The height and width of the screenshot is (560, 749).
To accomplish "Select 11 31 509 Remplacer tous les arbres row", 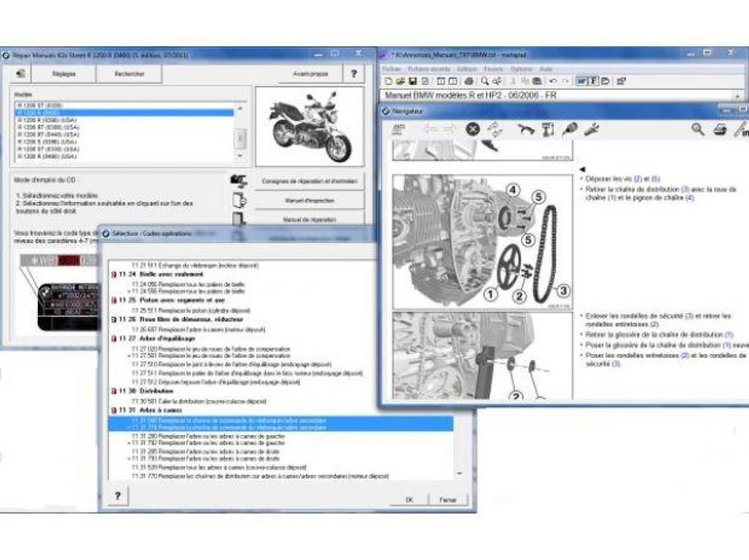I will point(219,467).
